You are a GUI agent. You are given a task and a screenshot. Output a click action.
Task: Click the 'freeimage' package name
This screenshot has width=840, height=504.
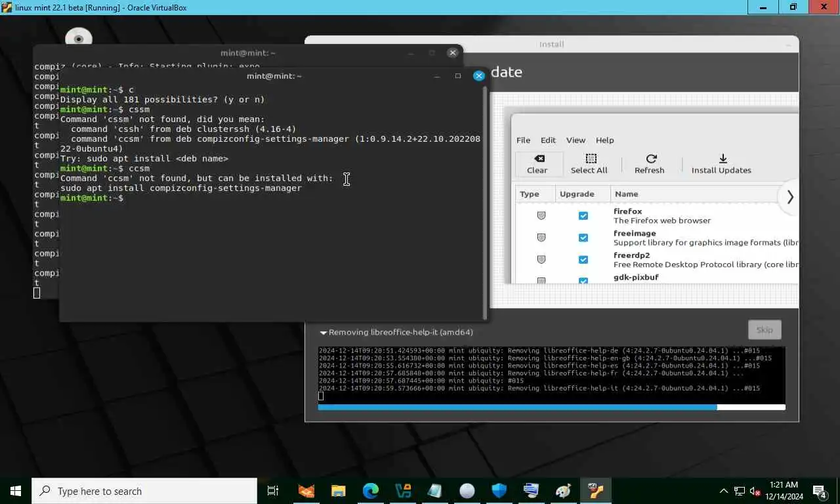pos(635,233)
